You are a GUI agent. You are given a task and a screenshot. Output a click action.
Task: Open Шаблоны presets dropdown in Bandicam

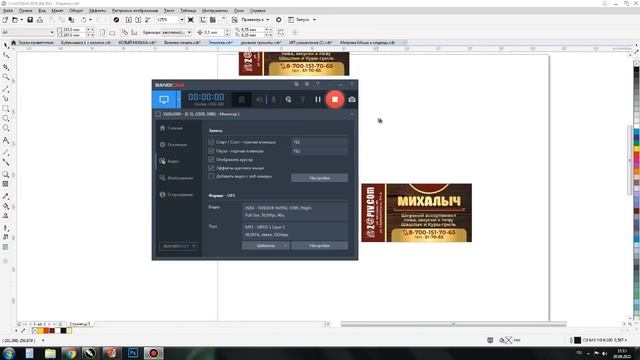(266, 246)
